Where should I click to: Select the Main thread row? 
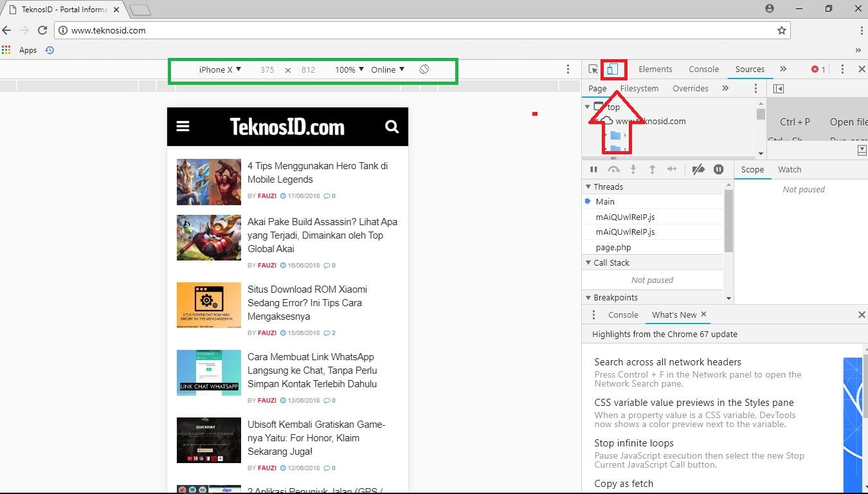[653, 201]
